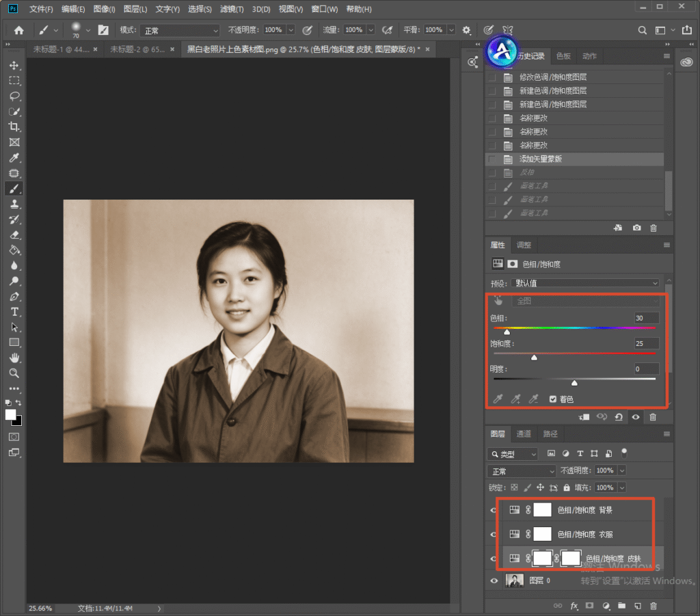Click create new snapshot camera icon
The image size is (700, 616).
tap(636, 228)
